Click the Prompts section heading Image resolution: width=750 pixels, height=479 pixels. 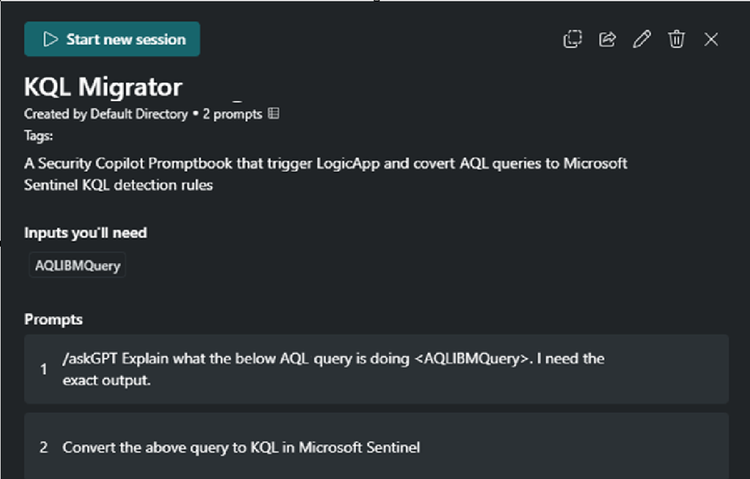click(x=53, y=319)
